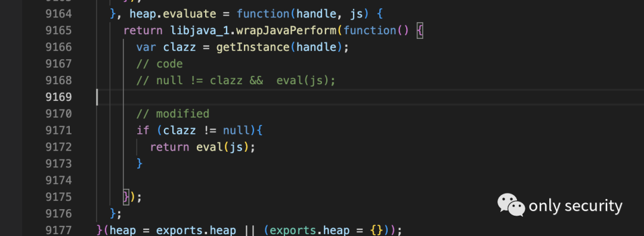
Task: Click the highlighted opening brace on line 9165
Action: point(419,31)
